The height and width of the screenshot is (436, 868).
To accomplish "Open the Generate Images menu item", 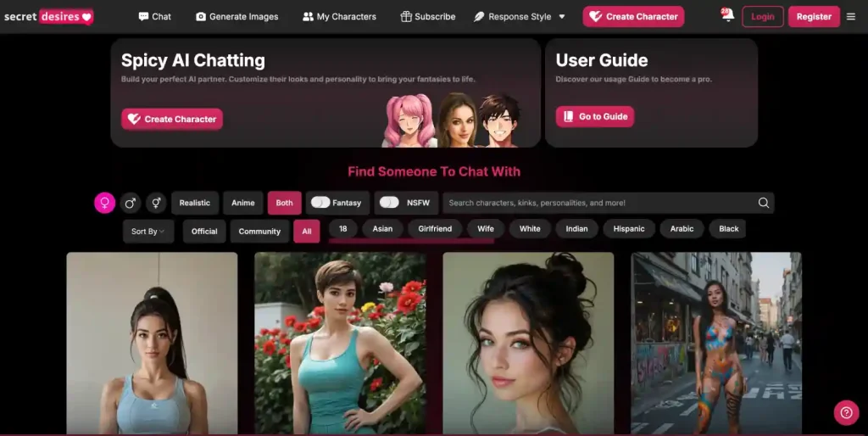I will (236, 16).
